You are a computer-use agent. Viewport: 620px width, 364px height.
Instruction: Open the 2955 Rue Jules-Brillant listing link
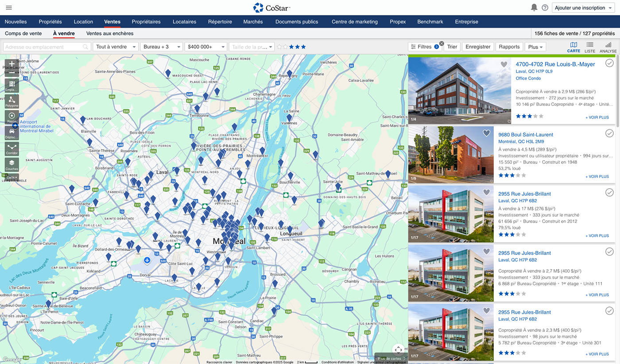tap(524, 194)
